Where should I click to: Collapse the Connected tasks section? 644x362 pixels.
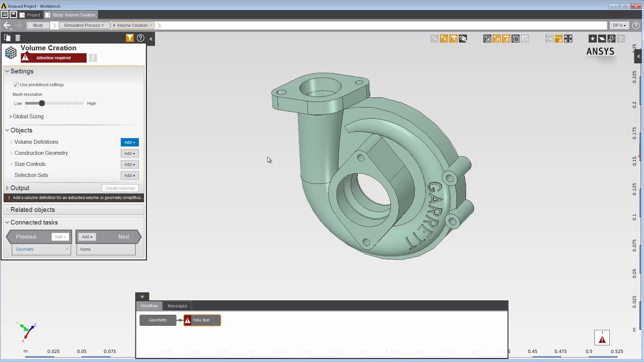tap(7, 222)
